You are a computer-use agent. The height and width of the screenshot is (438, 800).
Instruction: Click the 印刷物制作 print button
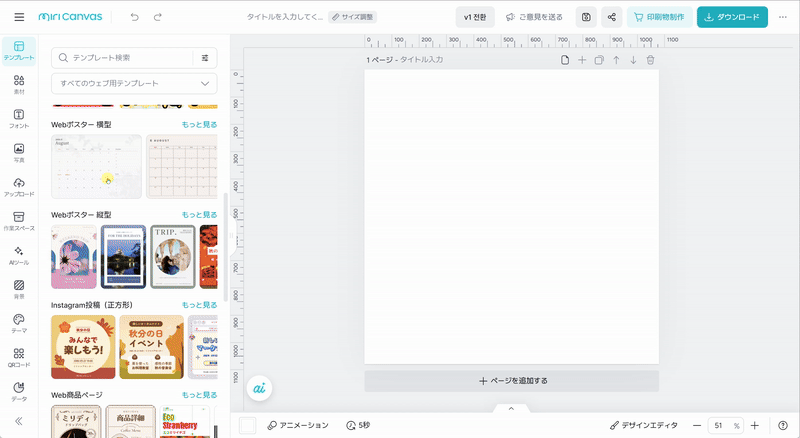(x=660, y=17)
